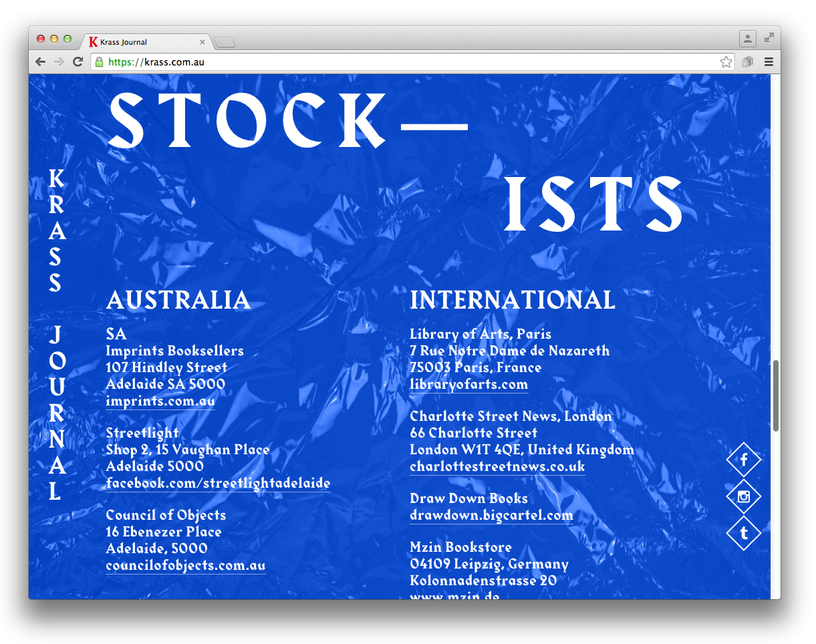The height and width of the screenshot is (644, 816).
Task: Click the krass.com.au address bar
Action: pos(401,62)
